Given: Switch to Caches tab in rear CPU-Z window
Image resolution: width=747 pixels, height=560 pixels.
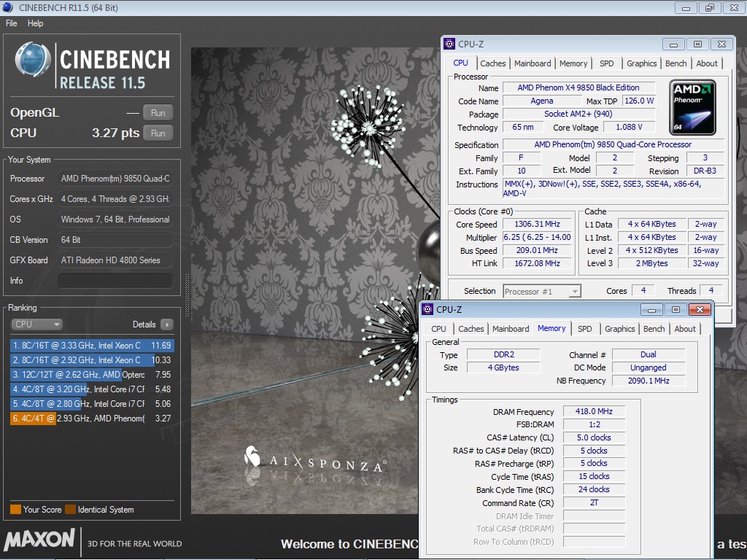Looking at the screenshot, I should point(492,63).
